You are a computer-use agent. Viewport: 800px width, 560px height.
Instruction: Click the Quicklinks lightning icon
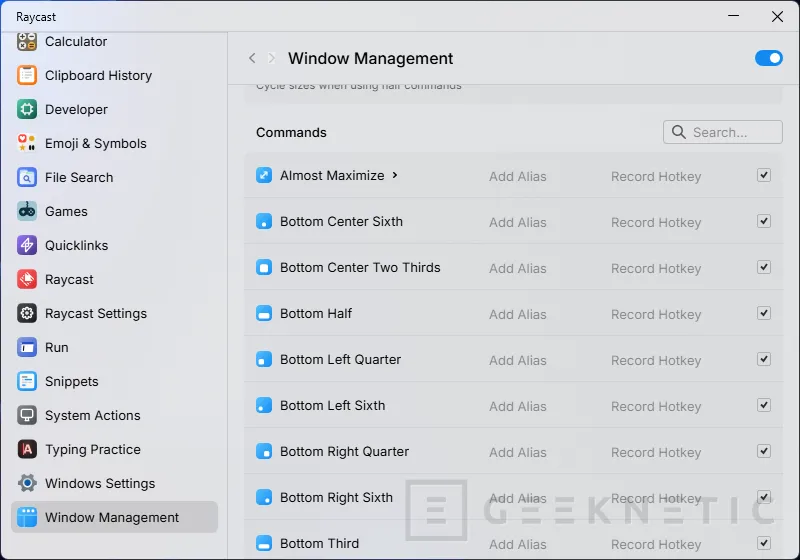[x=27, y=245]
